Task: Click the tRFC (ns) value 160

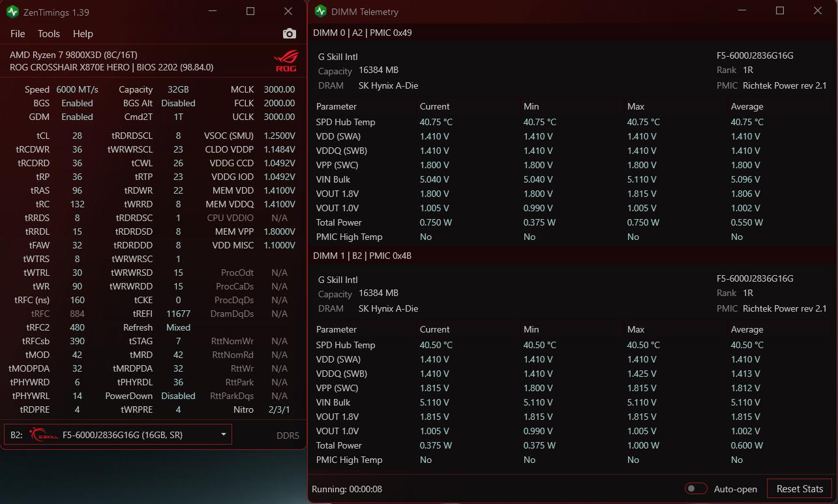Action: pos(77,300)
